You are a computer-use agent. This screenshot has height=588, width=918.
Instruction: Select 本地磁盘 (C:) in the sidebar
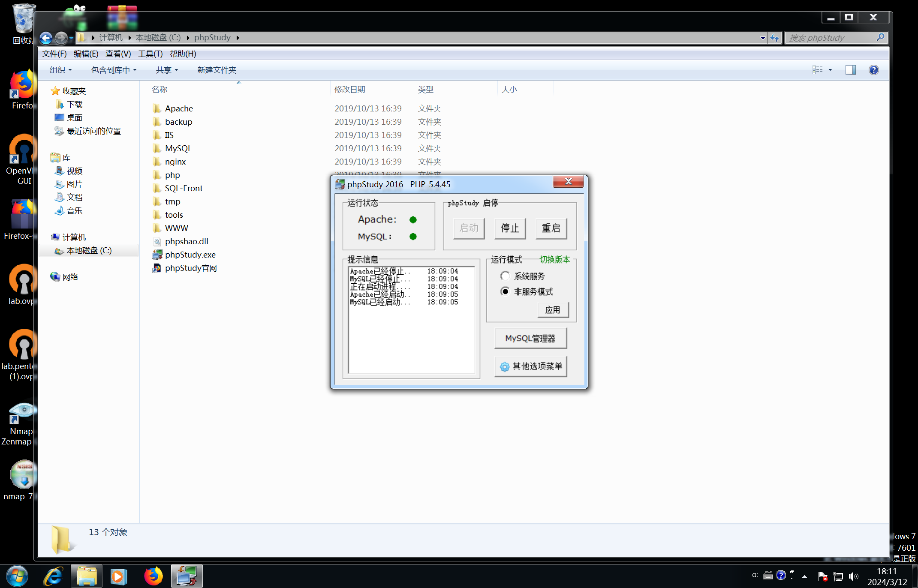coord(89,251)
